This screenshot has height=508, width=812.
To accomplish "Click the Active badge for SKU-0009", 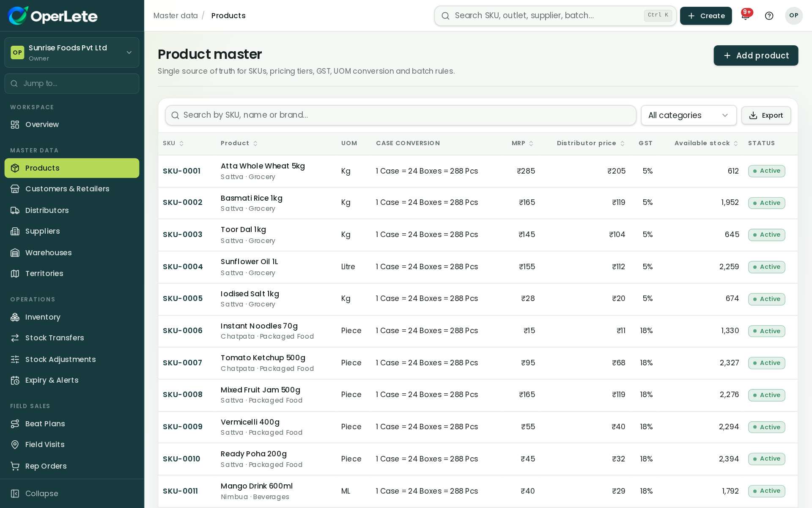I will [766, 427].
